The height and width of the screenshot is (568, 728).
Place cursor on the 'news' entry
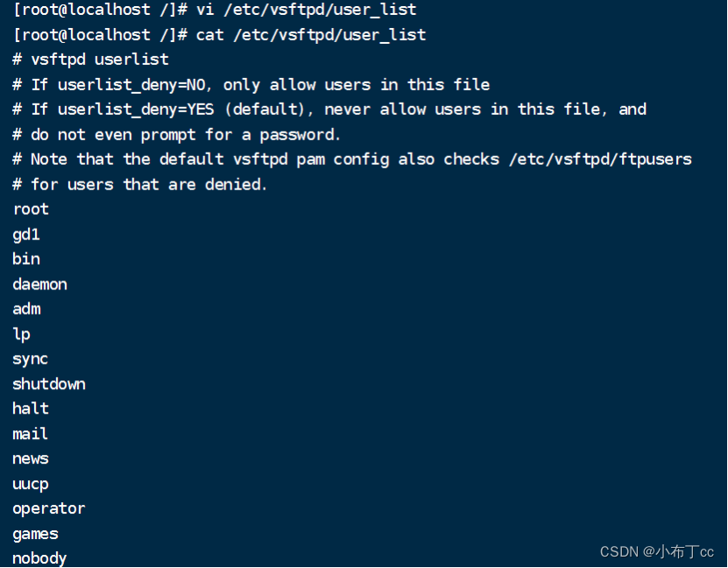31,458
